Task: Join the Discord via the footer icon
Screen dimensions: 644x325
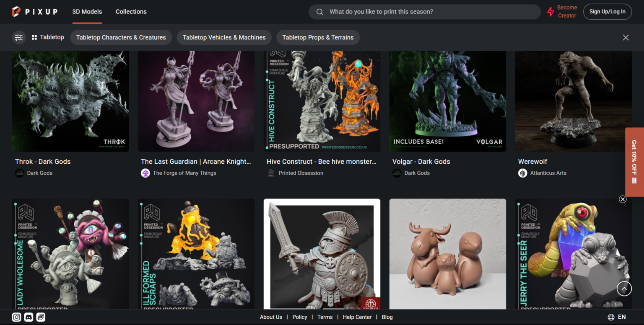Action: pyautogui.click(x=28, y=317)
